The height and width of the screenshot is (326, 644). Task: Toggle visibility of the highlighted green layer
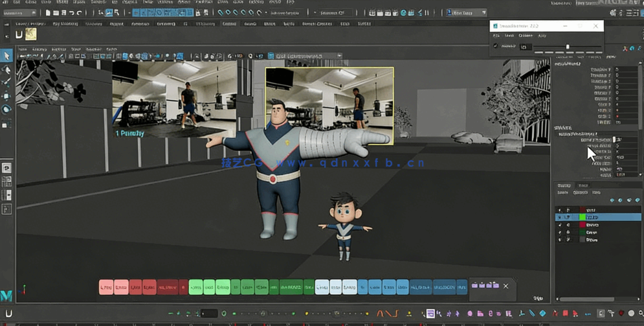point(560,218)
